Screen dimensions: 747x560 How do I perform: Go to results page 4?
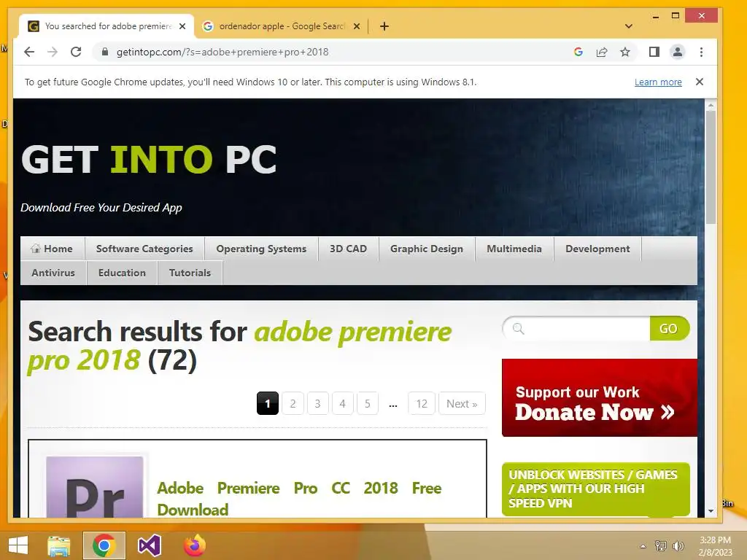343,403
